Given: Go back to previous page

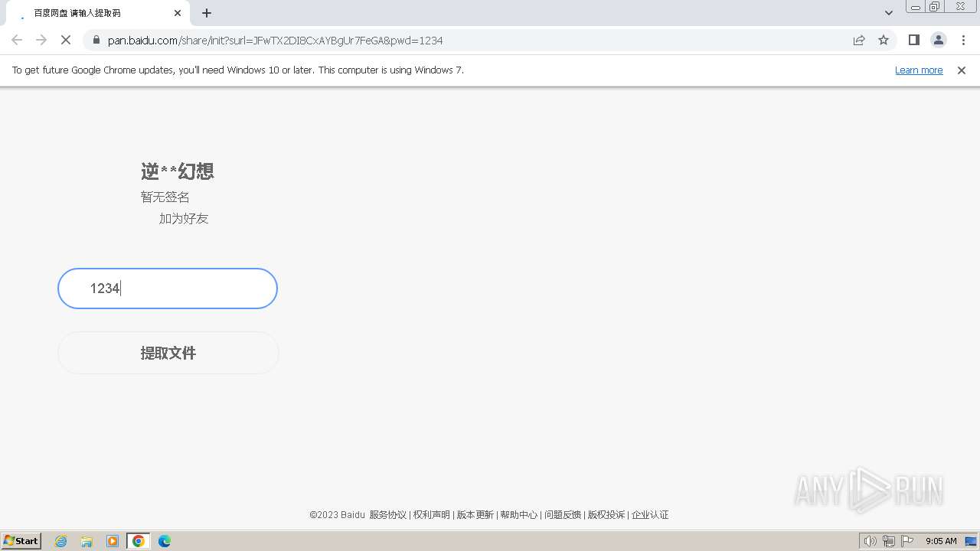Looking at the screenshot, I should click(x=17, y=40).
